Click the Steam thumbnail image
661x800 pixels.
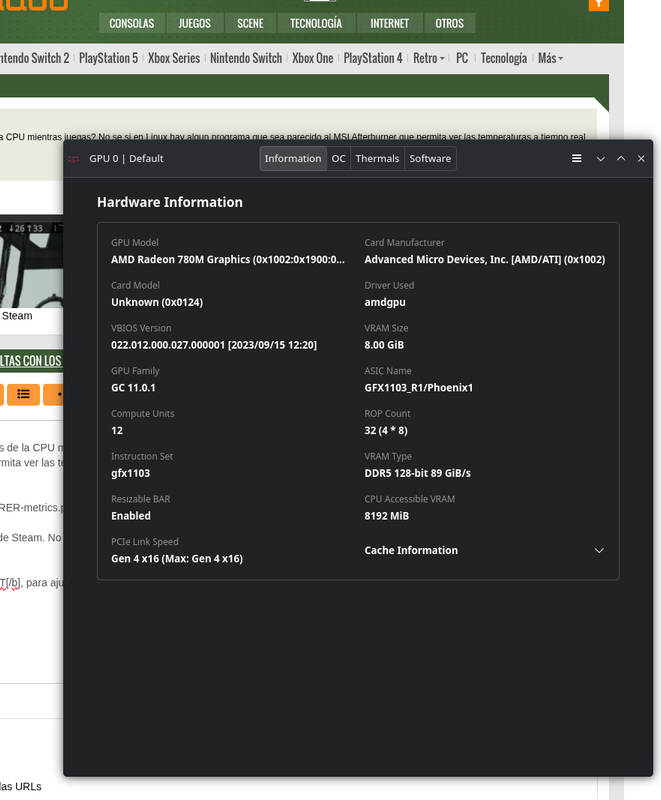[x=32, y=265]
